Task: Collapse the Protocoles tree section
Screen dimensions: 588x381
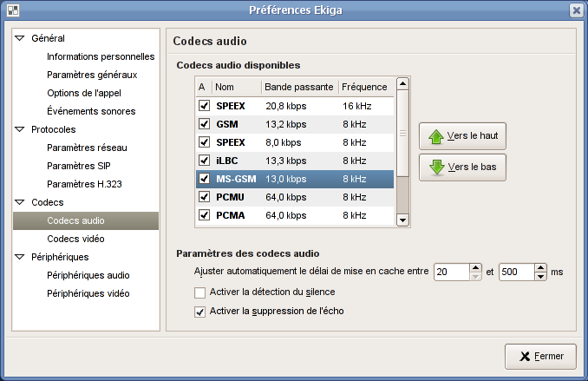Action: [x=20, y=130]
